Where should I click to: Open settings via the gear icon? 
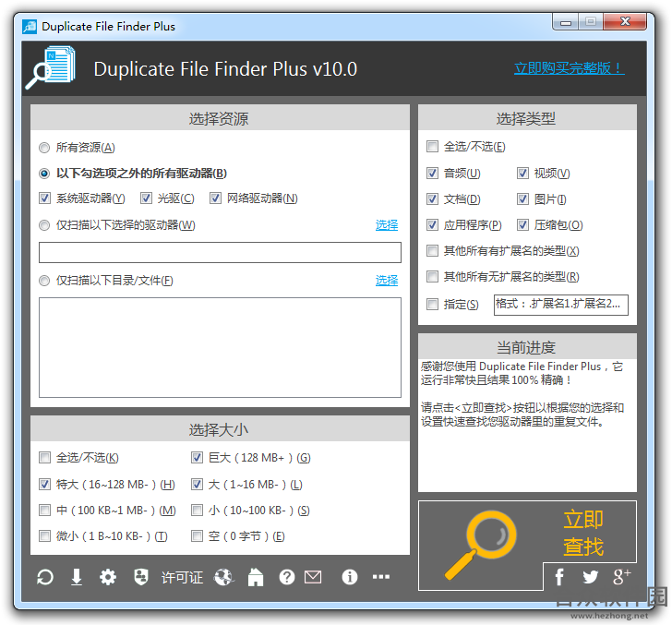pos(108,577)
